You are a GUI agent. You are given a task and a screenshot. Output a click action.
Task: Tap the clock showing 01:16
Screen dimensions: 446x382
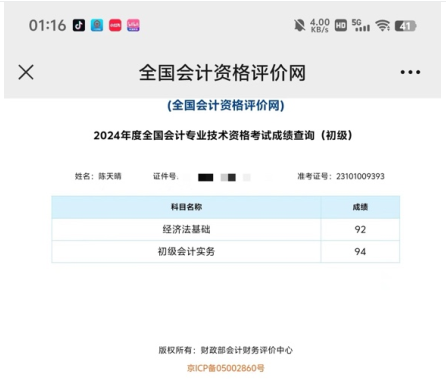click(47, 25)
